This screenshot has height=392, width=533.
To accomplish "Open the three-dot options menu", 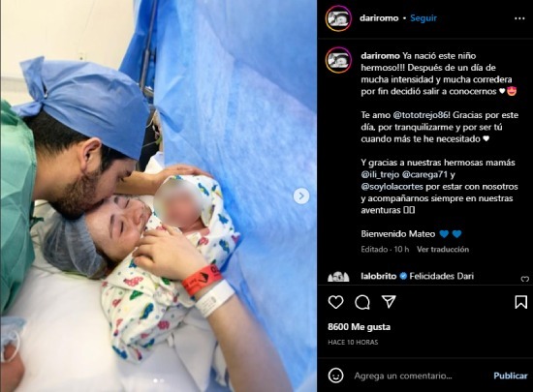I will point(519,18).
